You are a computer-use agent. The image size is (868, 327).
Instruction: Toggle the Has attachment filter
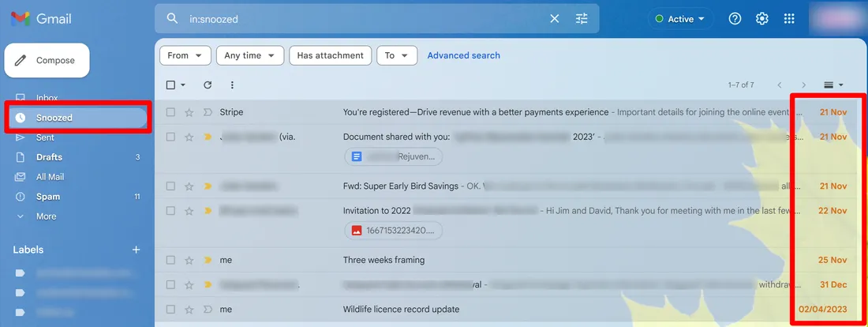coord(330,55)
